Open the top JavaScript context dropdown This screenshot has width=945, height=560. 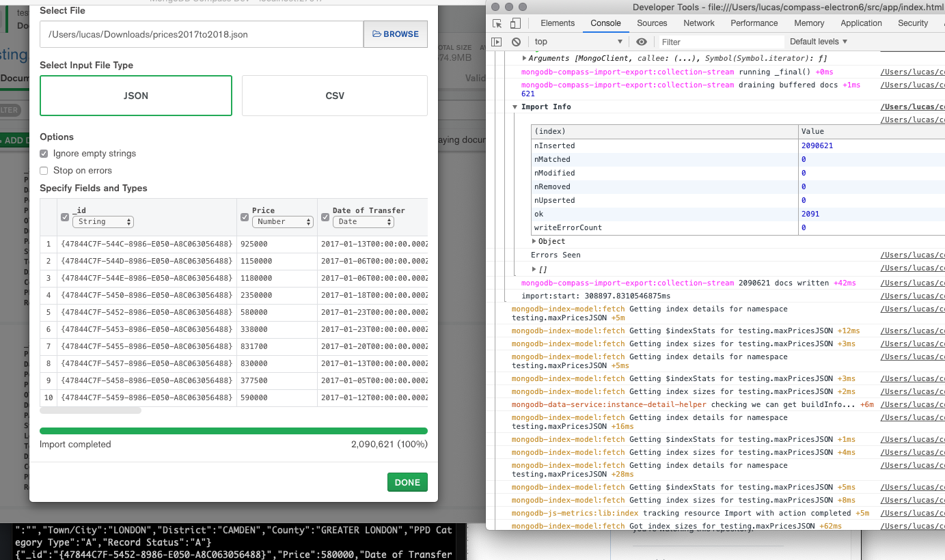578,42
